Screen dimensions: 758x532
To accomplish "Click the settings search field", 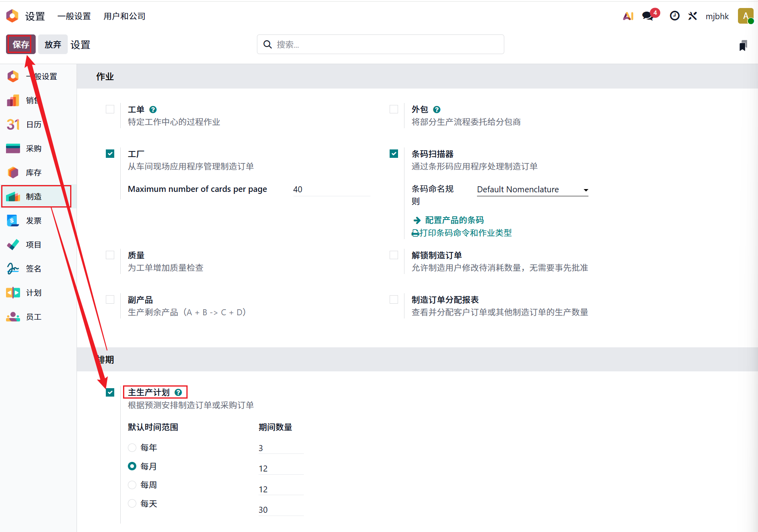I will [x=380, y=44].
